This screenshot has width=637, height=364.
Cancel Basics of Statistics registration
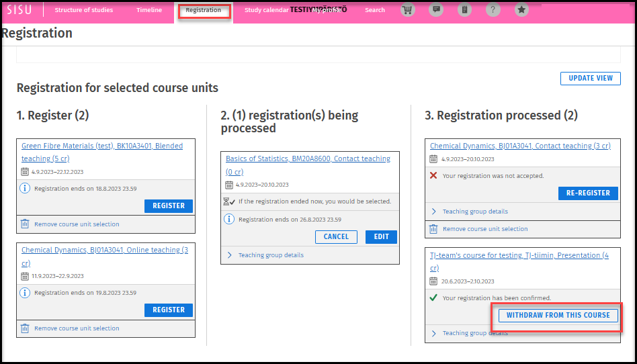[x=336, y=236]
